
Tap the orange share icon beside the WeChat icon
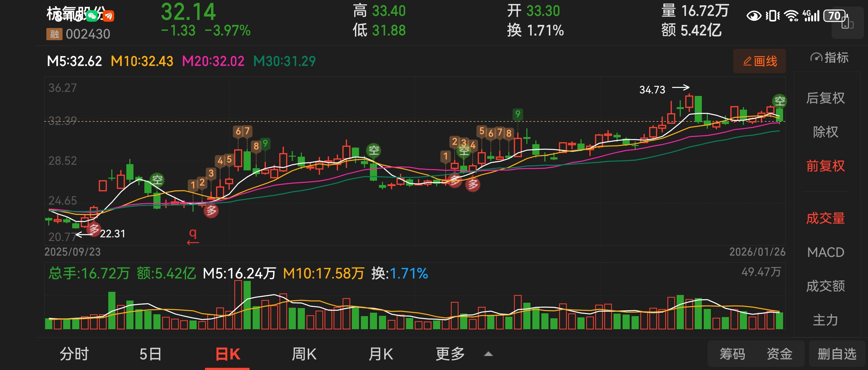109,16
